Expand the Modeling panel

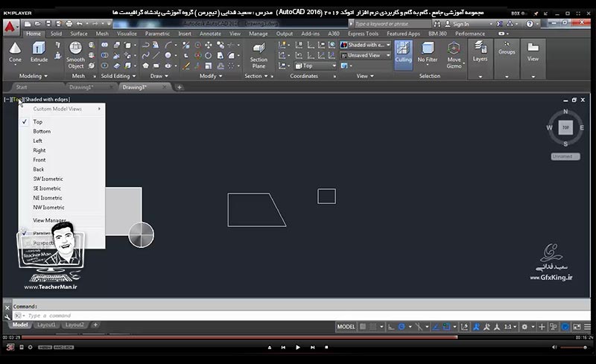click(x=33, y=76)
